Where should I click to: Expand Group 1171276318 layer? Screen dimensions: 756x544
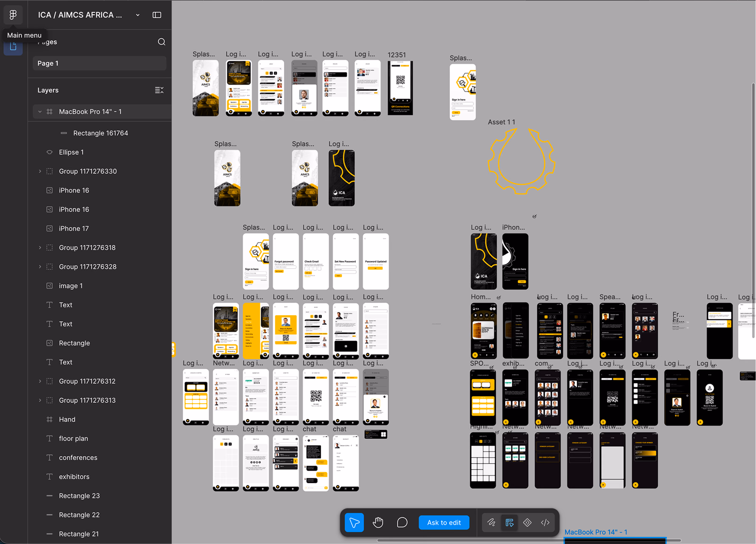tap(40, 248)
